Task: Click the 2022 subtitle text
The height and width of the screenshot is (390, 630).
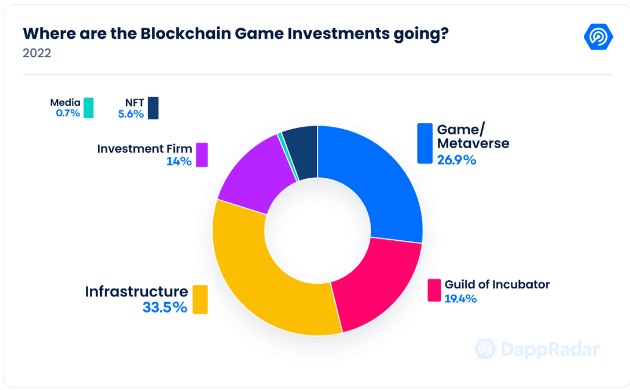Action: 37,53
